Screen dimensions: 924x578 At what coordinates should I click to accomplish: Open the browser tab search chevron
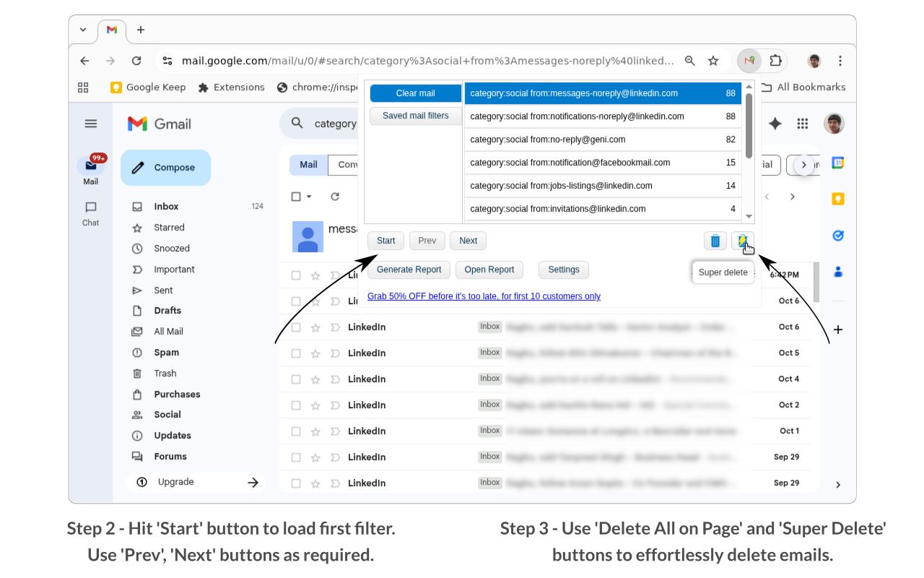(82, 30)
